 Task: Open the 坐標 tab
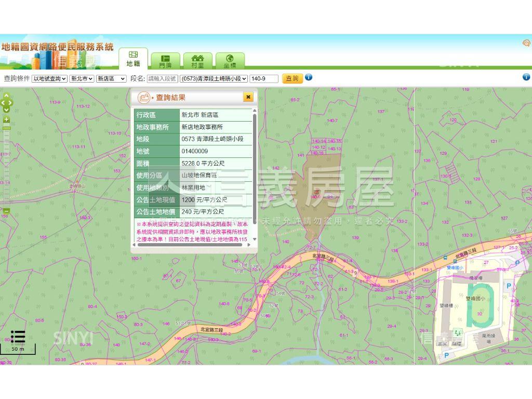pos(230,61)
